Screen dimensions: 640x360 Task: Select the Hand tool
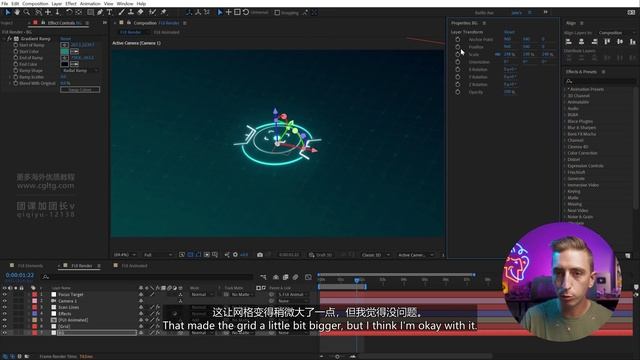tap(17, 12)
